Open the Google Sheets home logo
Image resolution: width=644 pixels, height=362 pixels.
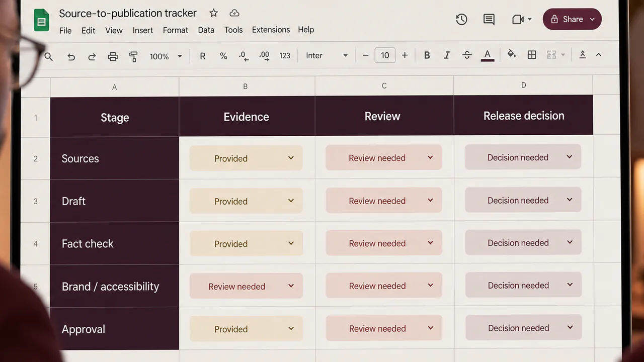coord(41,21)
